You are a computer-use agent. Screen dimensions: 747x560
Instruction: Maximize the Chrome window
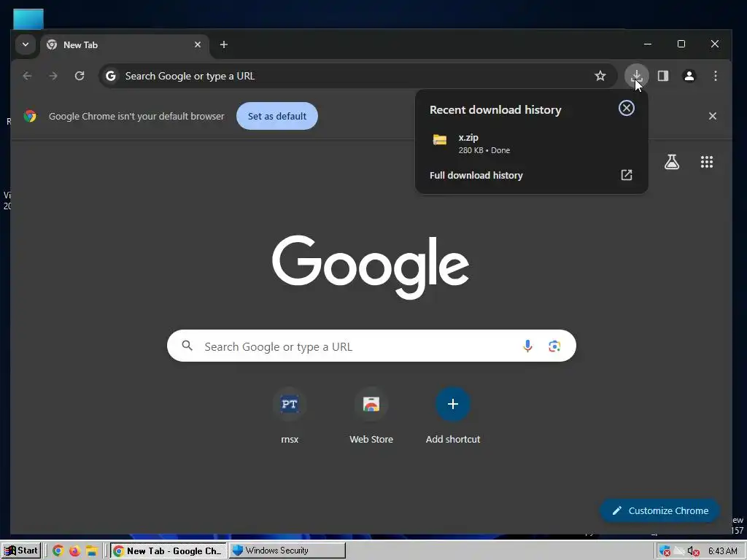[x=681, y=44]
